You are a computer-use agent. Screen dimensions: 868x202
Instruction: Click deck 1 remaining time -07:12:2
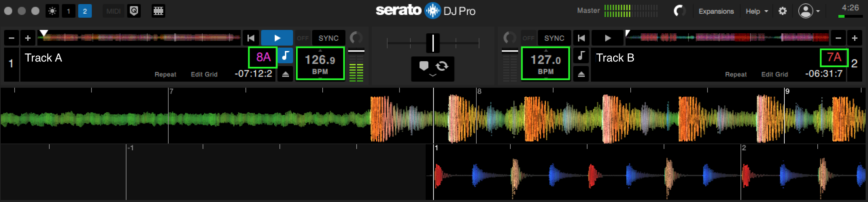pos(253,74)
